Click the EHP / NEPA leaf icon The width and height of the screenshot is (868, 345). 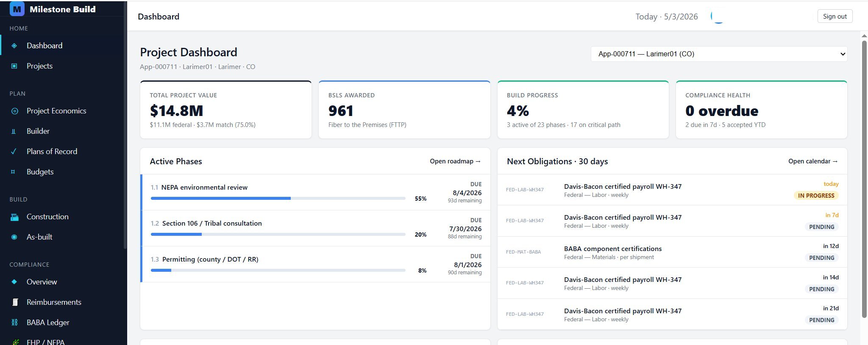(15, 342)
